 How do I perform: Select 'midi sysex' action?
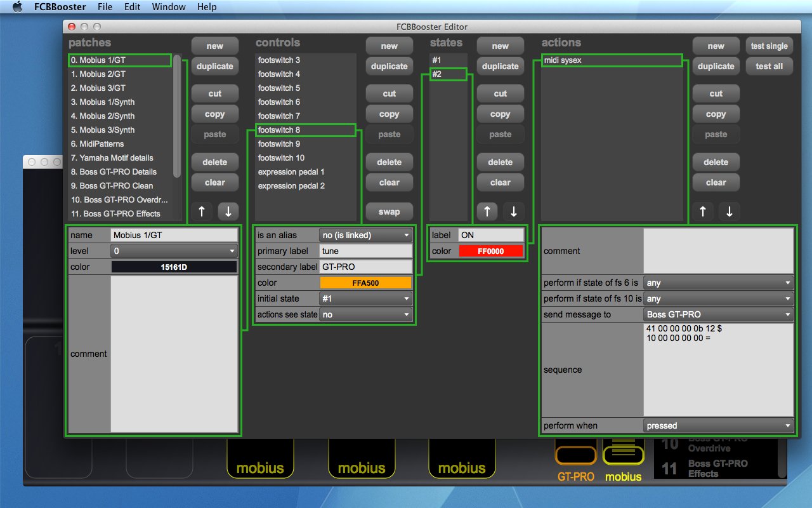612,60
